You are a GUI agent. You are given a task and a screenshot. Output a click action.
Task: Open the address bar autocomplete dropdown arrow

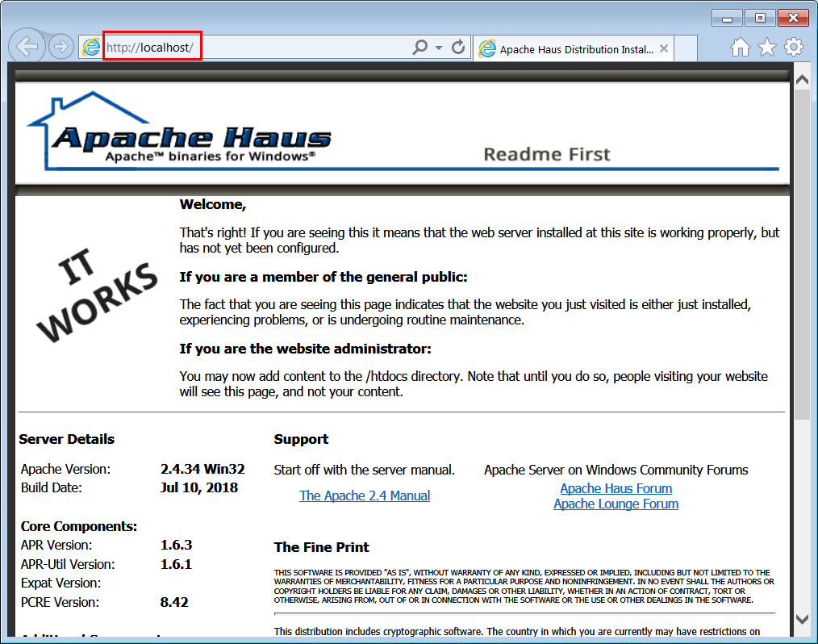click(439, 48)
